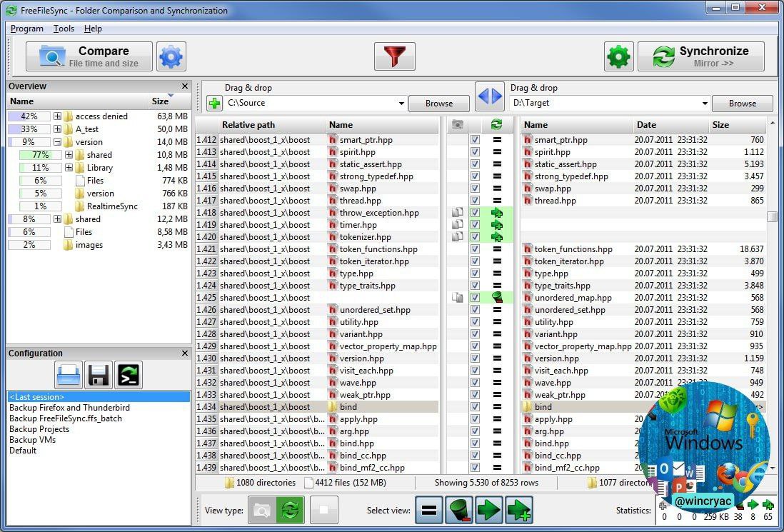Uncheck the checkbox for bind folder row
This screenshot has height=532, width=784.
tap(475, 407)
